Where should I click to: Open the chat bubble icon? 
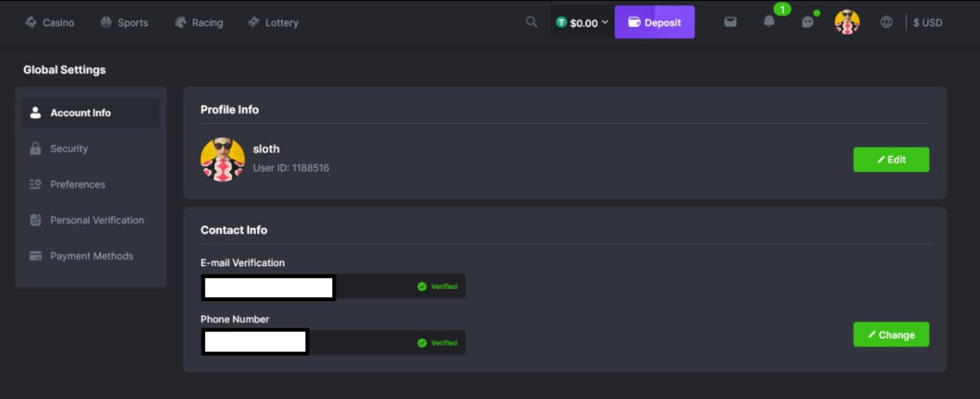808,22
